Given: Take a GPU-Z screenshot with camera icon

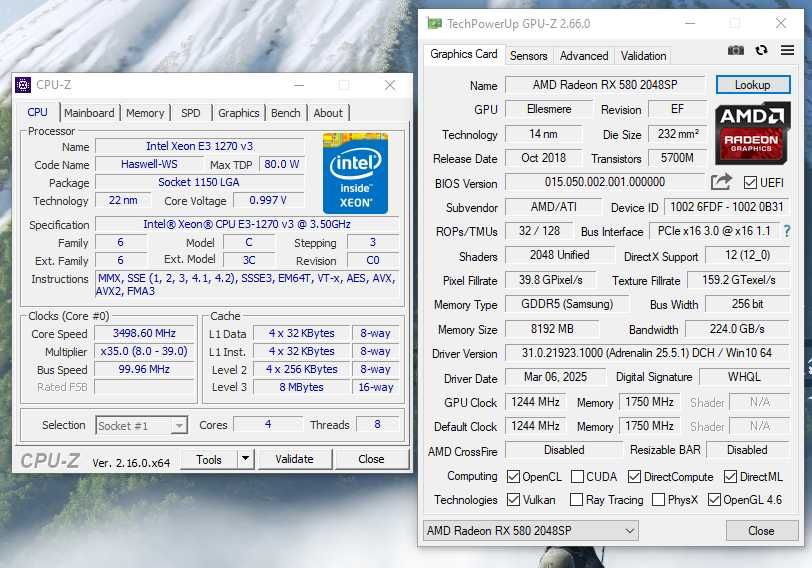Looking at the screenshot, I should coord(735,50).
